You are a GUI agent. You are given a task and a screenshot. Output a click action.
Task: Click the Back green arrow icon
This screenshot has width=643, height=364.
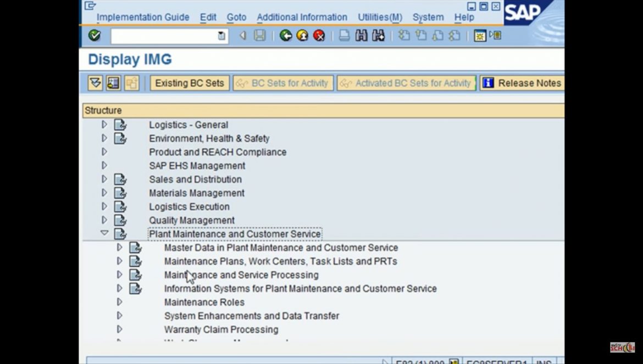285,36
